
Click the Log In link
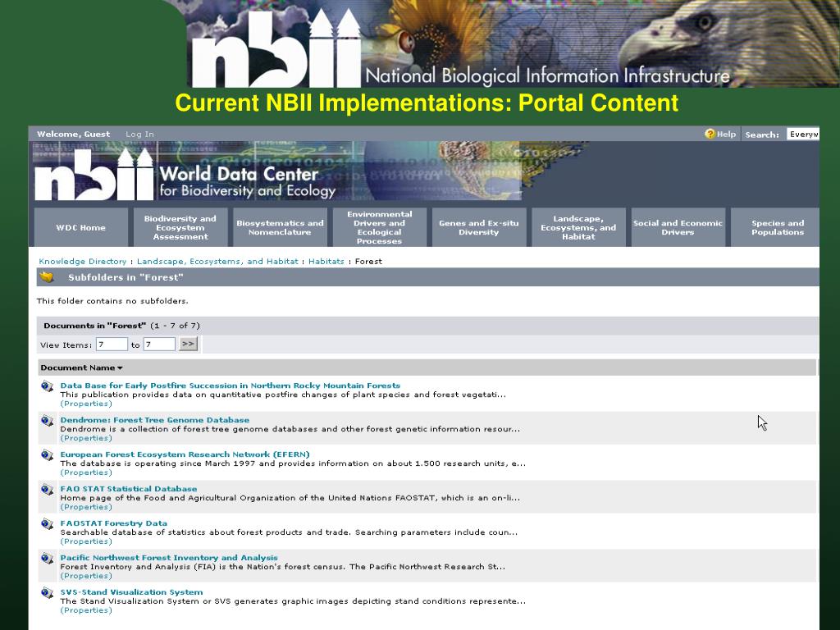(139, 135)
